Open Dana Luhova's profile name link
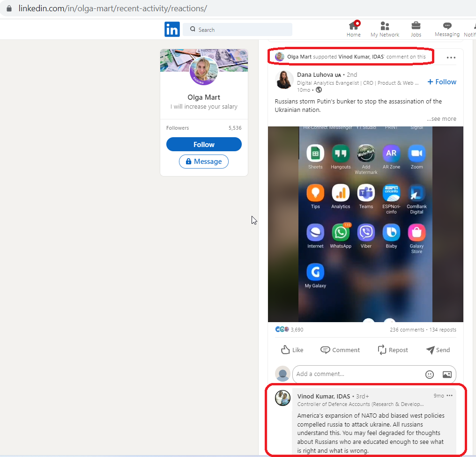 pyautogui.click(x=315, y=74)
